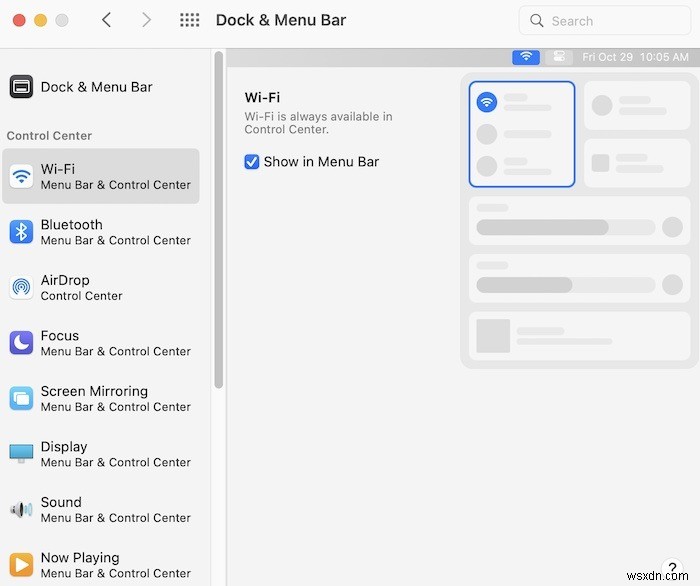Screen dimensions: 700x586
Task: Click the search magnifier icon
Action: 537,21
